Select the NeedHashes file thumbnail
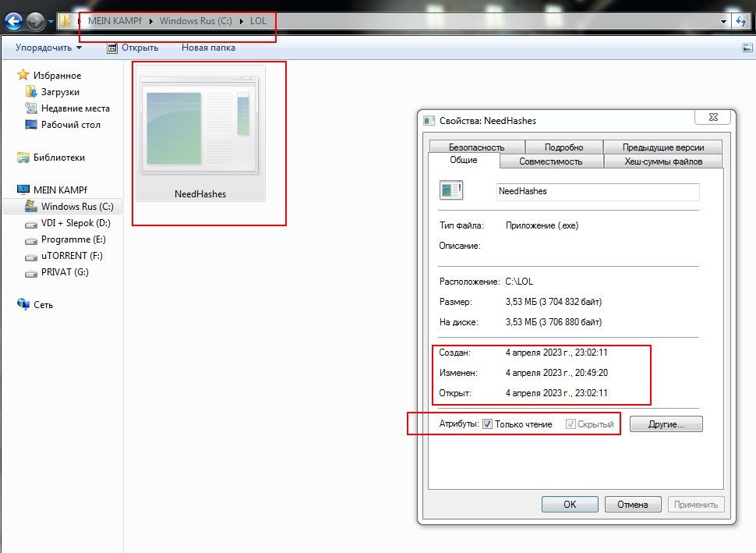This screenshot has width=756, height=553. (200, 126)
